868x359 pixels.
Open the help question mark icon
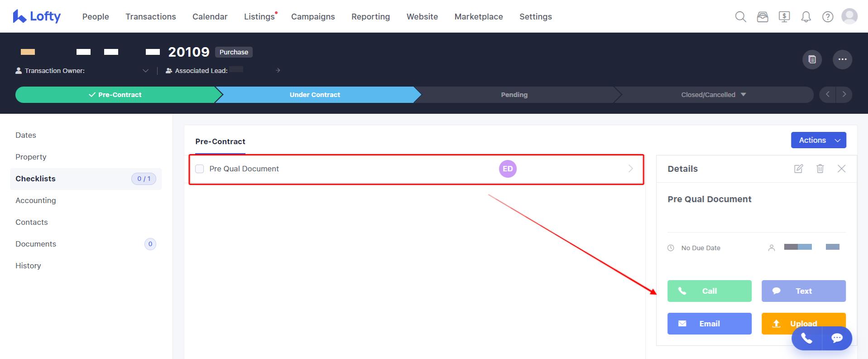[x=828, y=17]
